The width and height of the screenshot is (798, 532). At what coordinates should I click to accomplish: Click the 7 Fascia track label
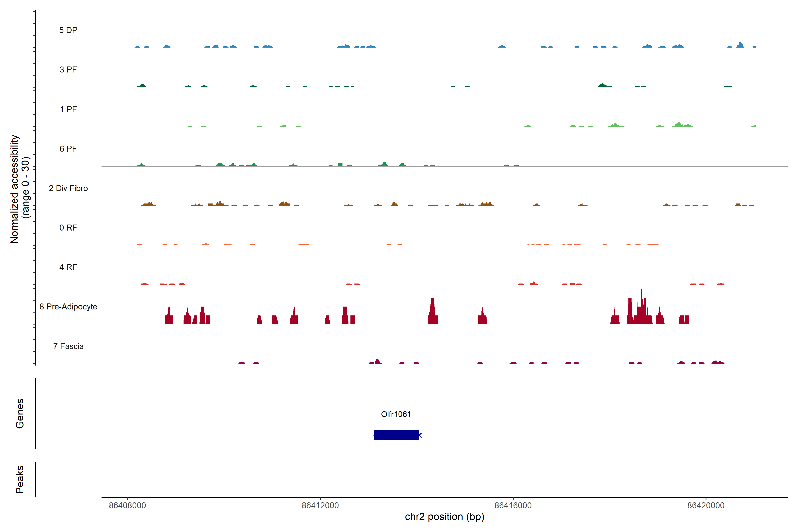point(68,346)
